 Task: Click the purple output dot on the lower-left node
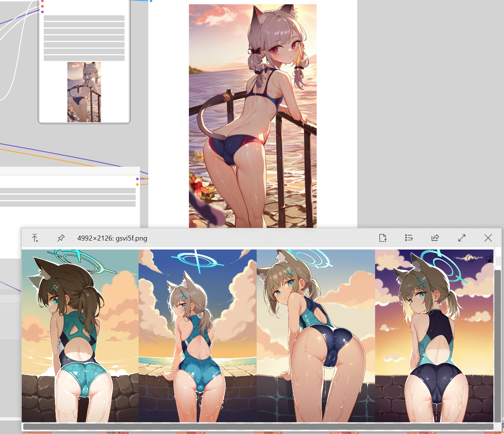coord(137,179)
